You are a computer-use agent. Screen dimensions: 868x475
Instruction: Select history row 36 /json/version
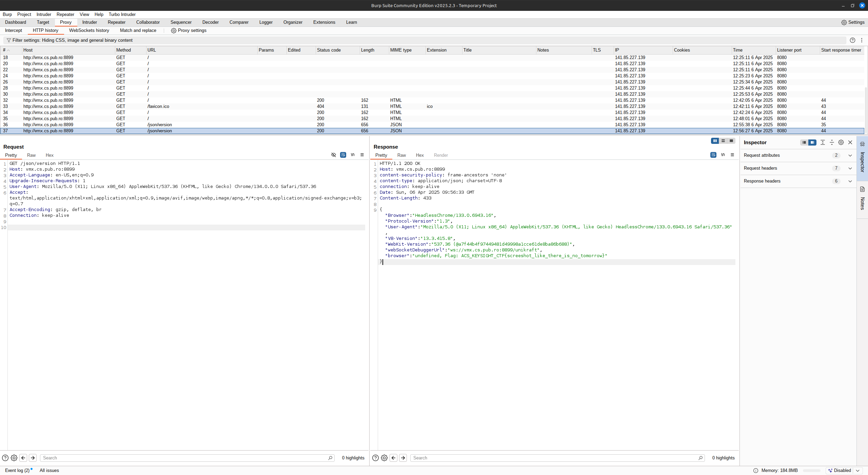pyautogui.click(x=432, y=125)
